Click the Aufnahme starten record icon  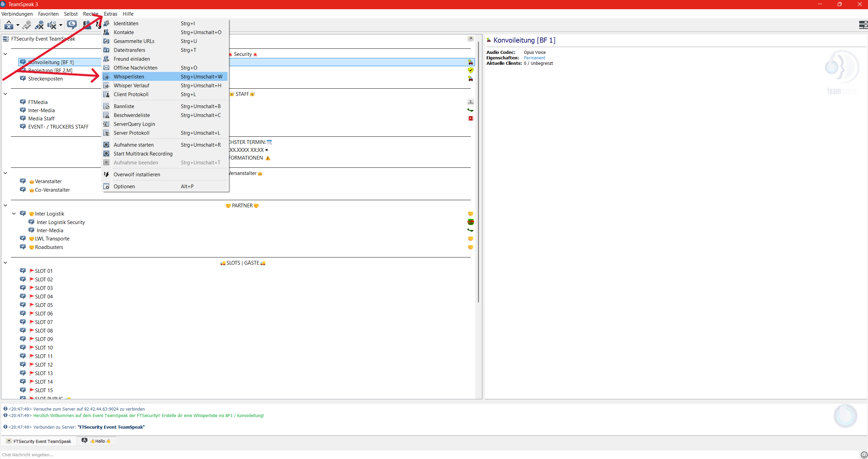pyautogui.click(x=106, y=145)
